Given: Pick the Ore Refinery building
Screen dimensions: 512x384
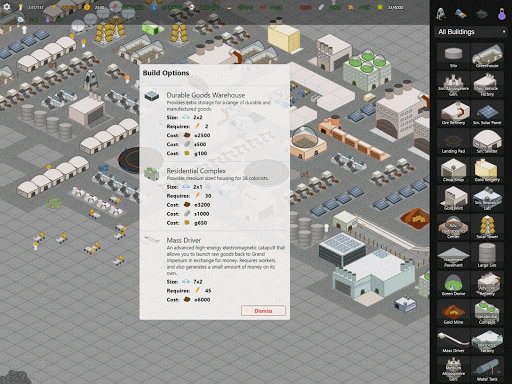Looking at the screenshot, I should 453,113.
